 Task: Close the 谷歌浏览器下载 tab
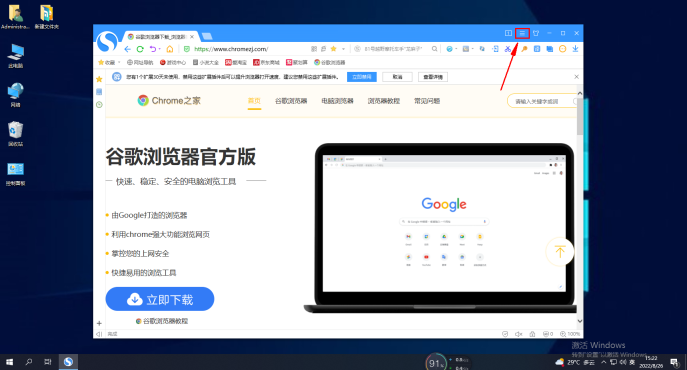pos(192,37)
